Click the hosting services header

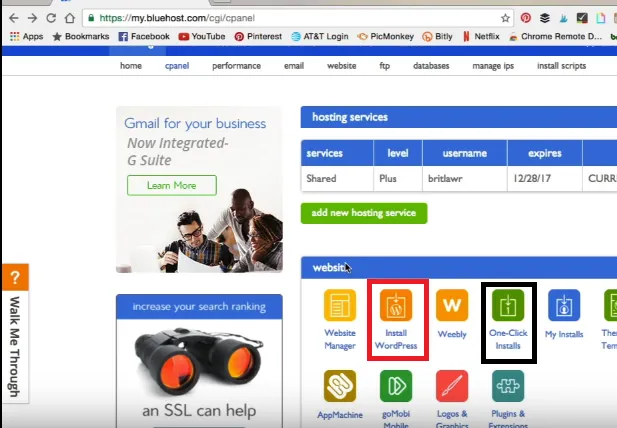pyautogui.click(x=459, y=117)
